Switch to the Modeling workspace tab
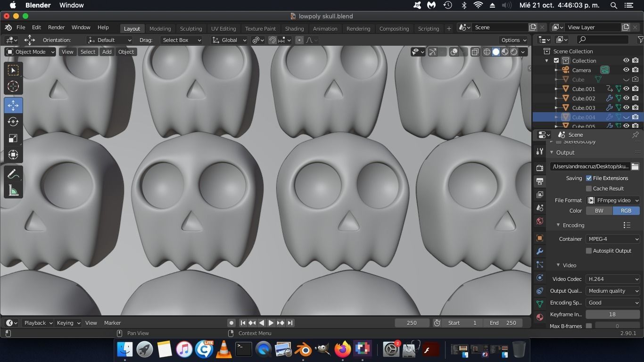644x362 pixels. point(160,29)
